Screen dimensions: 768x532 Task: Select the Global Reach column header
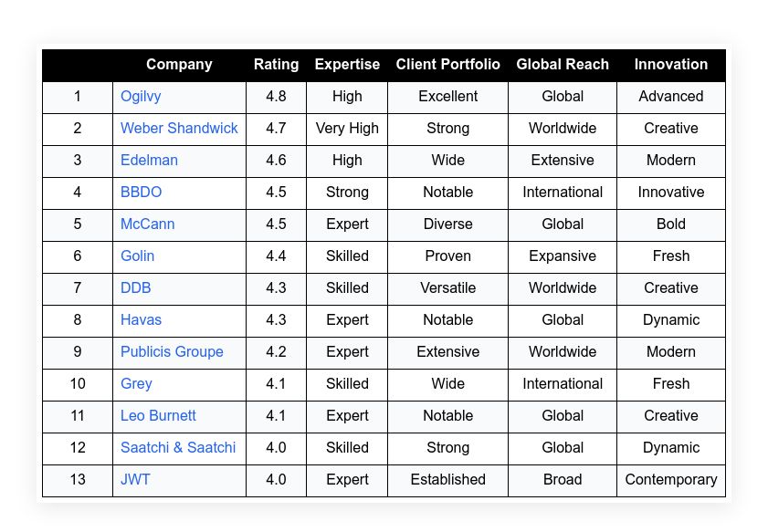coord(563,65)
